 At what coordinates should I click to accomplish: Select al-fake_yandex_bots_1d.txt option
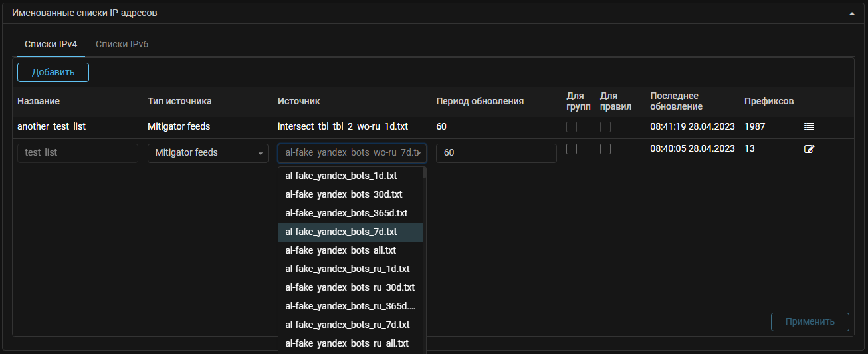point(341,176)
